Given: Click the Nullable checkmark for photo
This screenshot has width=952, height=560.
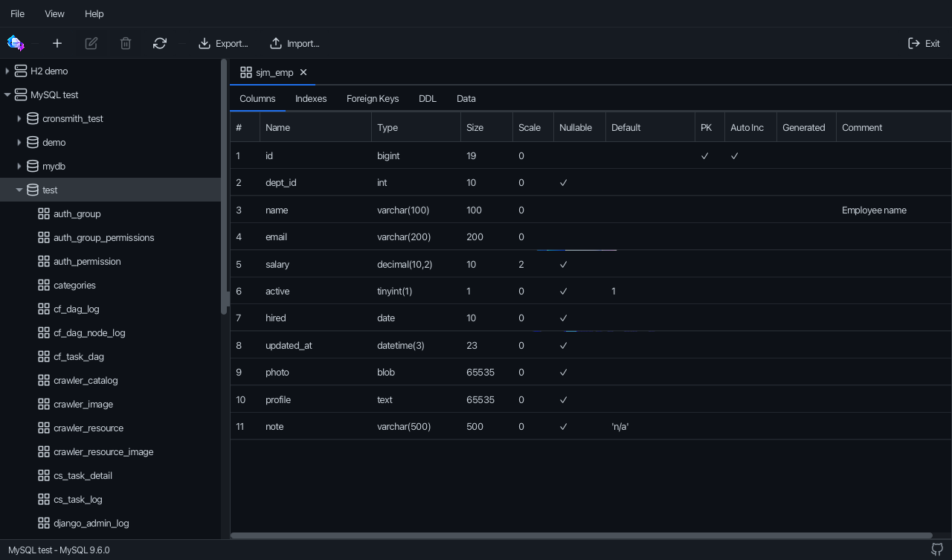Looking at the screenshot, I should pyautogui.click(x=564, y=372).
